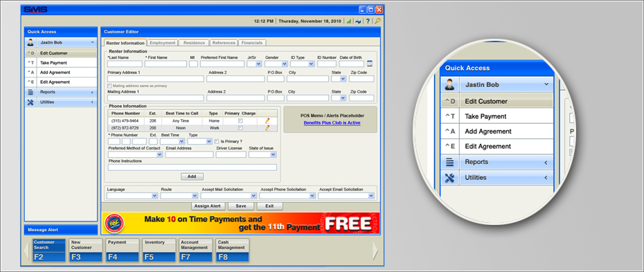Click into the Last Name field

125,64
